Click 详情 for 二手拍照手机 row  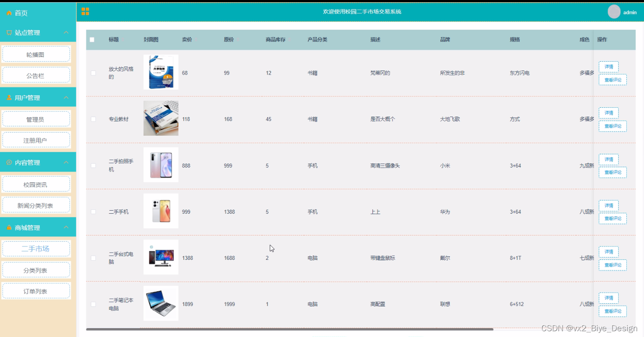click(609, 159)
